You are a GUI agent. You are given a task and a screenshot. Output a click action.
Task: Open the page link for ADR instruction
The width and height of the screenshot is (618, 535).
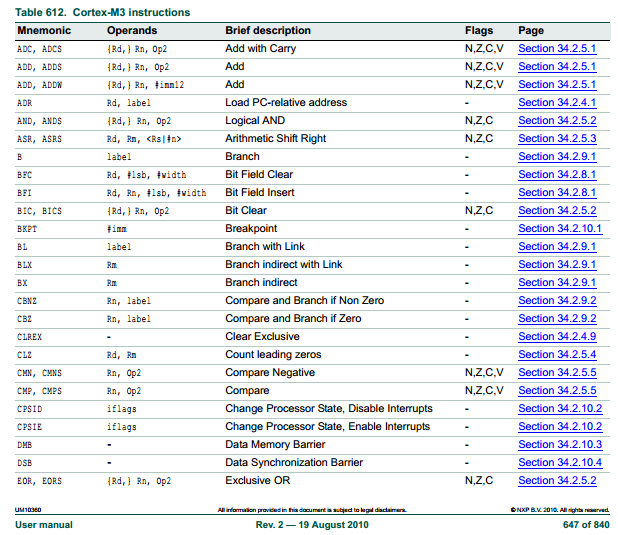click(x=557, y=102)
